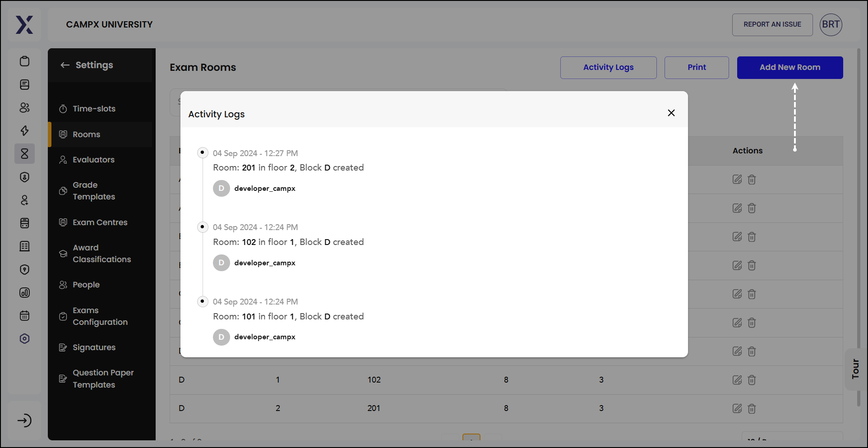
Task: Click the 12:27 PM log timestamp
Action: tap(255, 153)
